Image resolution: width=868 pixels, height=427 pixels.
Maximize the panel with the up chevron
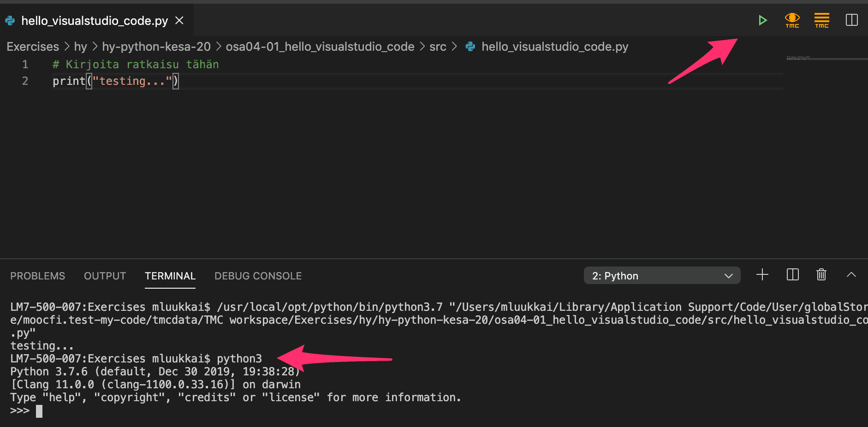(851, 275)
